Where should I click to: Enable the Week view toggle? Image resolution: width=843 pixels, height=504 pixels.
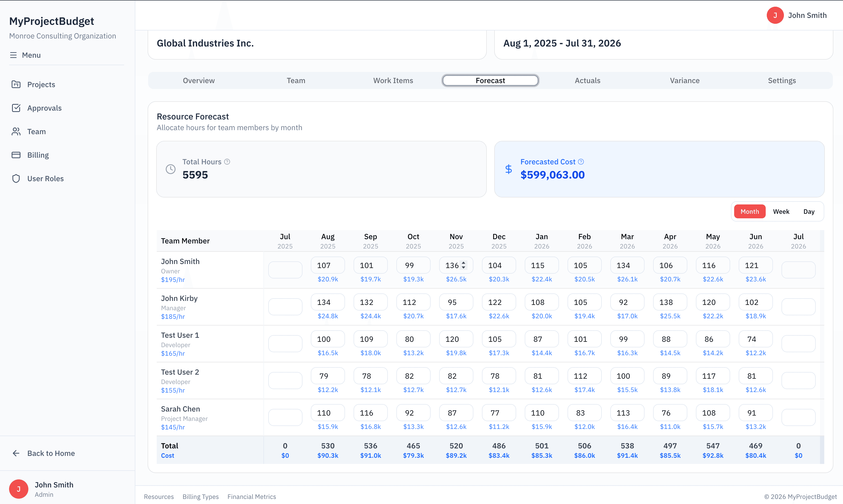[781, 211]
